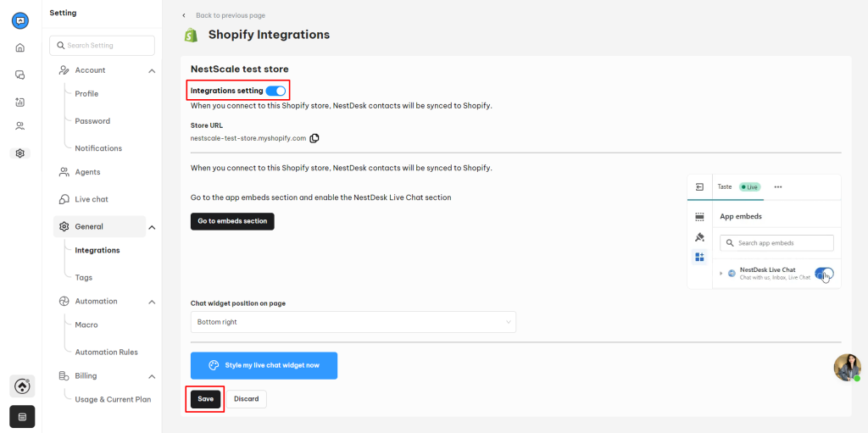This screenshot has height=433, width=868.
Task: Click the Save button
Action: click(206, 399)
